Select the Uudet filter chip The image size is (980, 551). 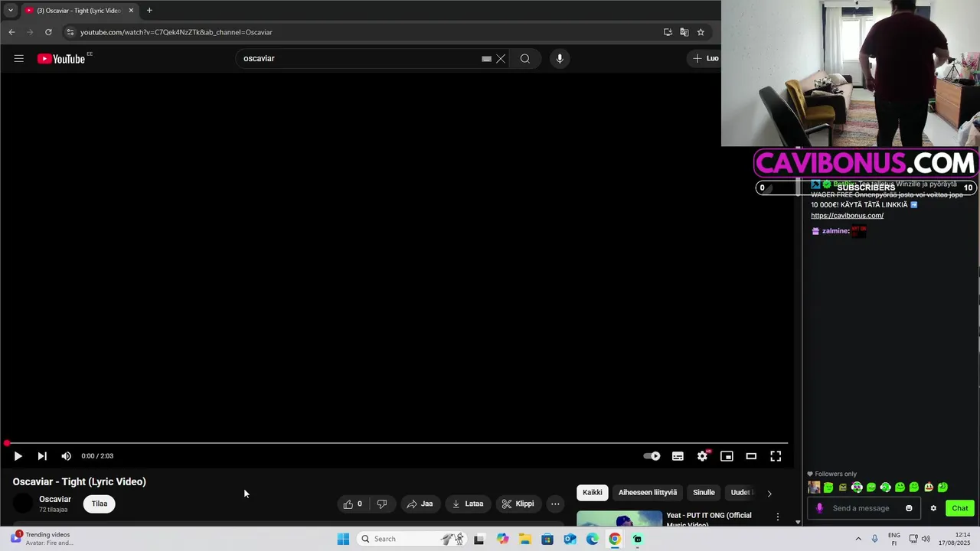[740, 493]
